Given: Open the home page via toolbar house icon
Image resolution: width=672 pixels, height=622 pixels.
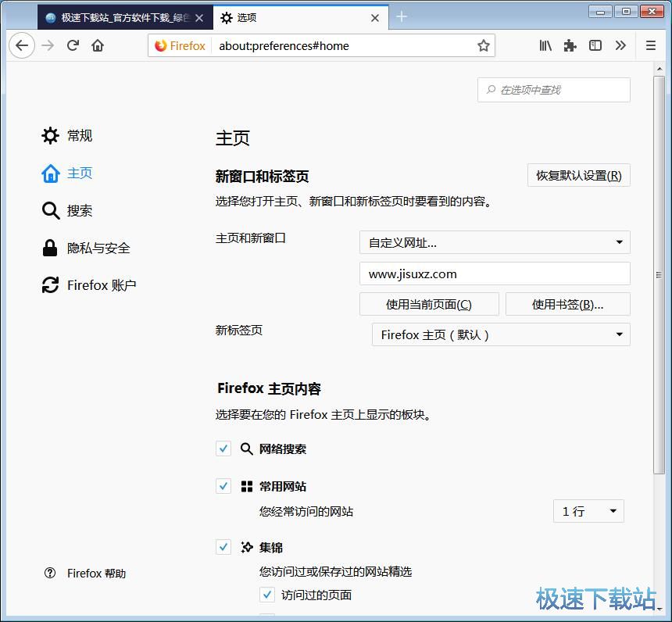Looking at the screenshot, I should tap(98, 45).
